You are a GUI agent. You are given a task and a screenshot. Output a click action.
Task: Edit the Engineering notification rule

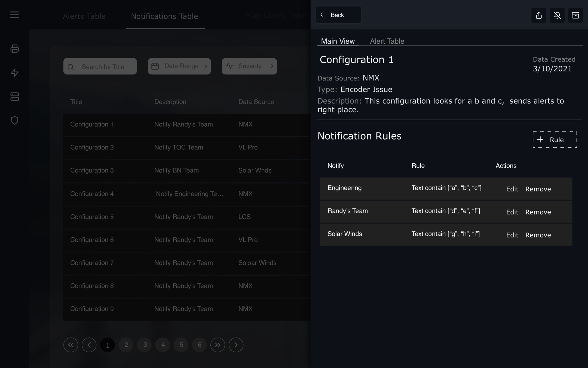click(x=512, y=189)
